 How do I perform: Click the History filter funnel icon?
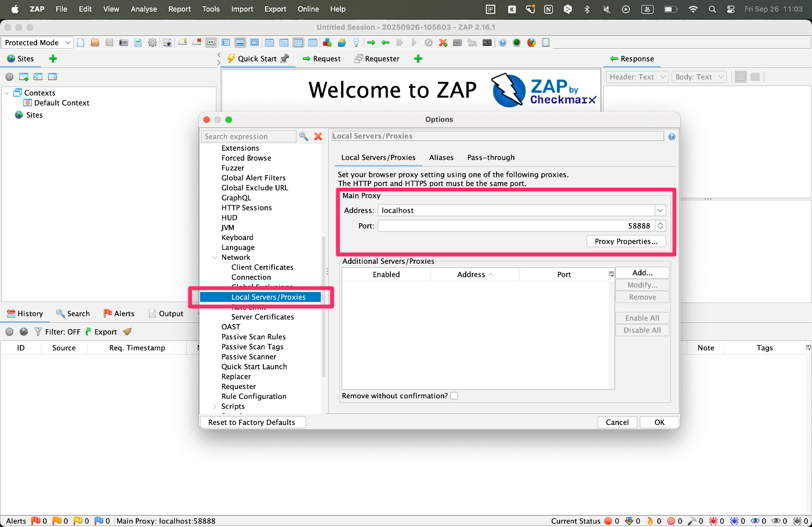tap(38, 332)
